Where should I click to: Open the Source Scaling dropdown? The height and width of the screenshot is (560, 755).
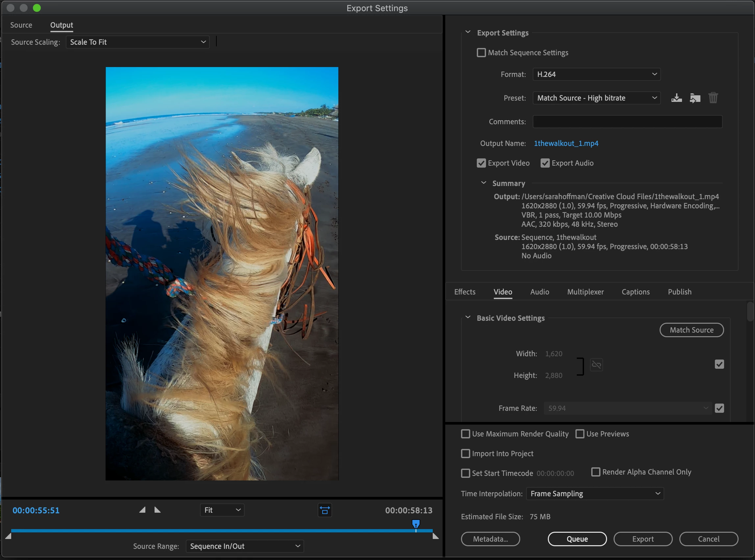(x=137, y=42)
